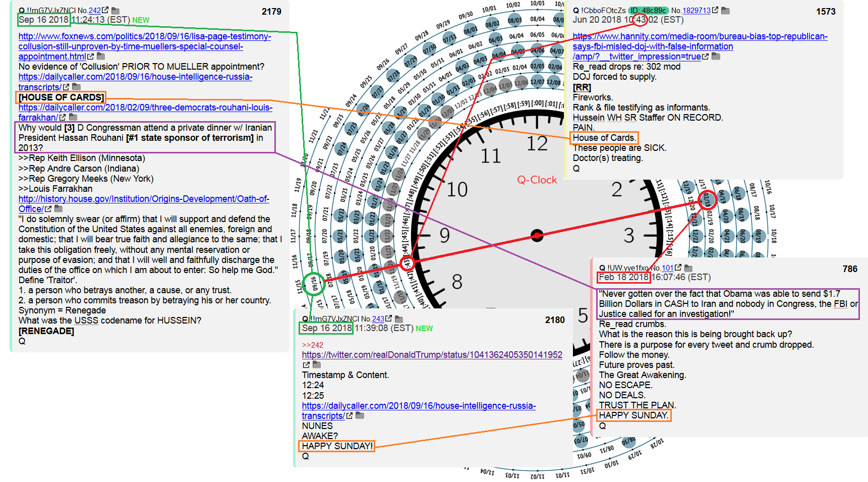Click folder icon after hannity twitter_impression=true link

pos(716,57)
